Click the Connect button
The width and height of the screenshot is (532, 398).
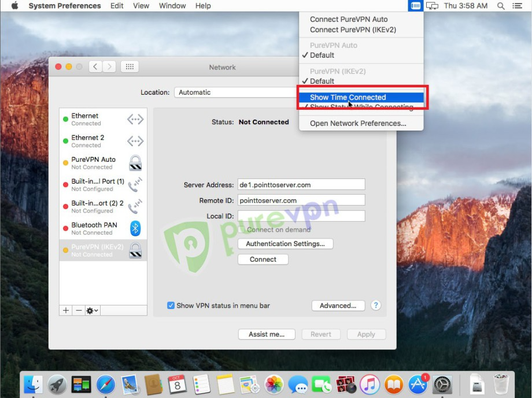pyautogui.click(x=263, y=259)
